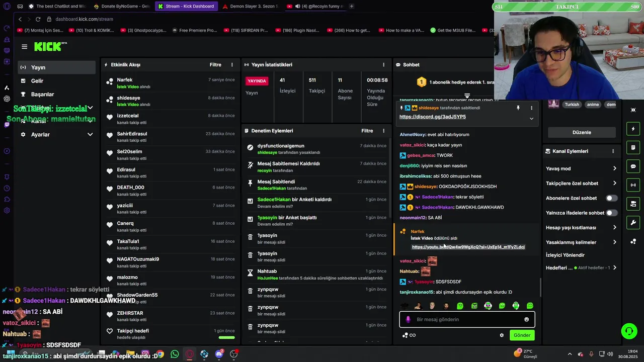Viewport: 644px width, 362px height.
Task: Go back in browser history
Action: 20,19
